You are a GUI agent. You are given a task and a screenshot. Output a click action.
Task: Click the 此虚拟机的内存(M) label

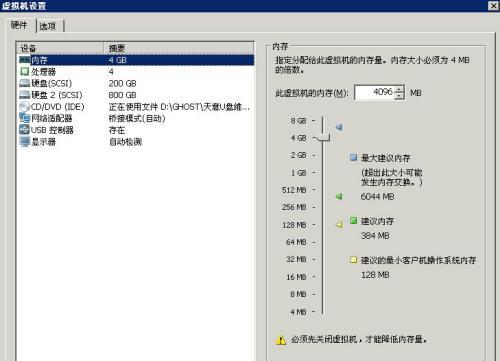(312, 93)
